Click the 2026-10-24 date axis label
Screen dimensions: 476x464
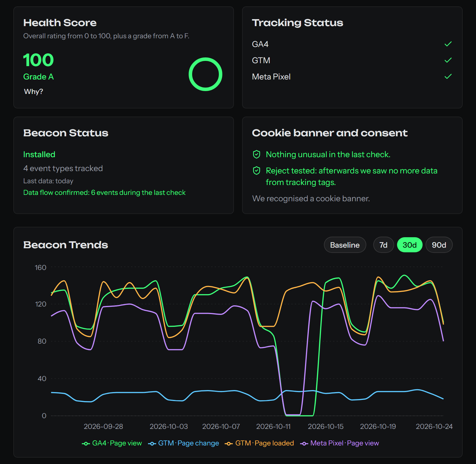[434, 427]
